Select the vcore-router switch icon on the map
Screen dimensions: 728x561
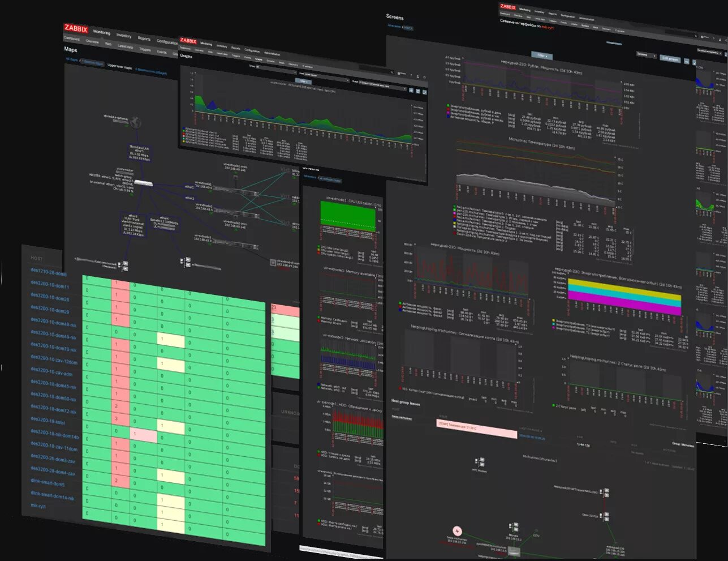coord(144,182)
